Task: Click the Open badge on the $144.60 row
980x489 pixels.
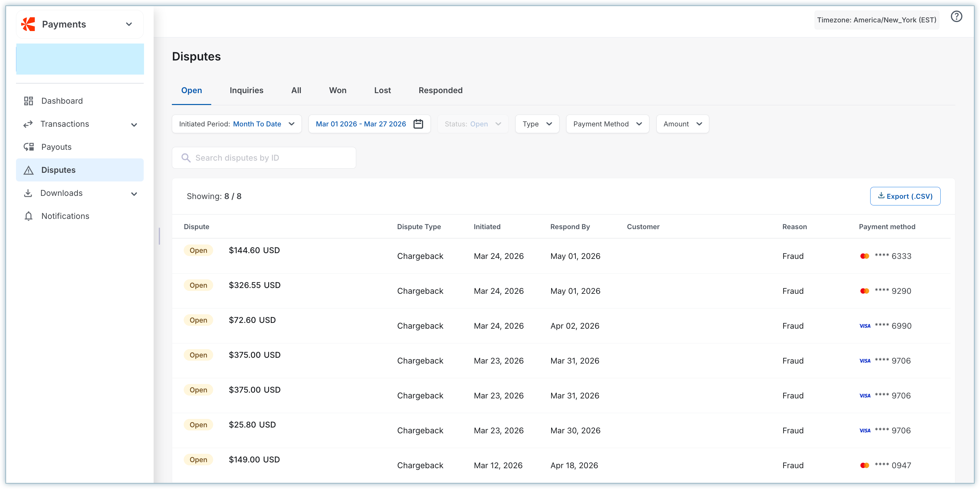Action: (x=198, y=250)
